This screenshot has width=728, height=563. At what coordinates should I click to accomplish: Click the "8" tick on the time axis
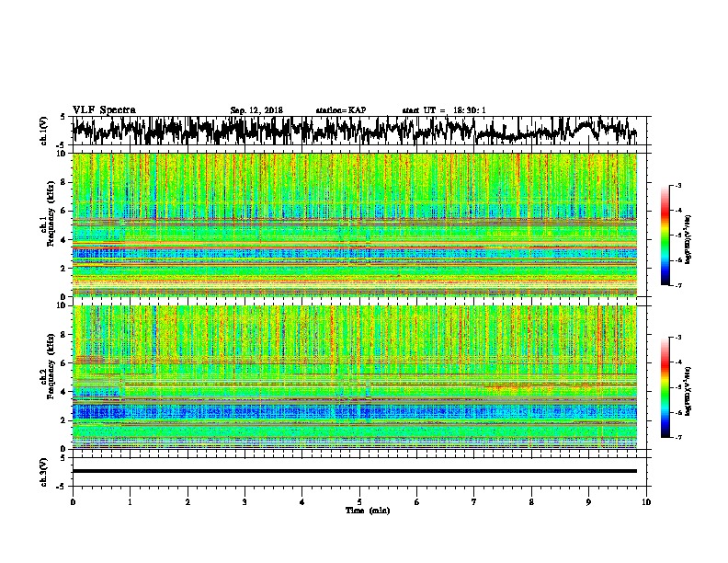click(x=531, y=502)
